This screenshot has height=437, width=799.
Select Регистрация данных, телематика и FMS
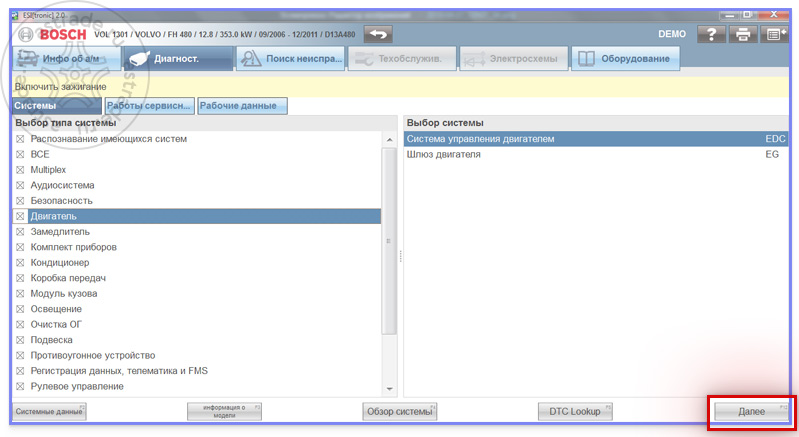coord(197,371)
